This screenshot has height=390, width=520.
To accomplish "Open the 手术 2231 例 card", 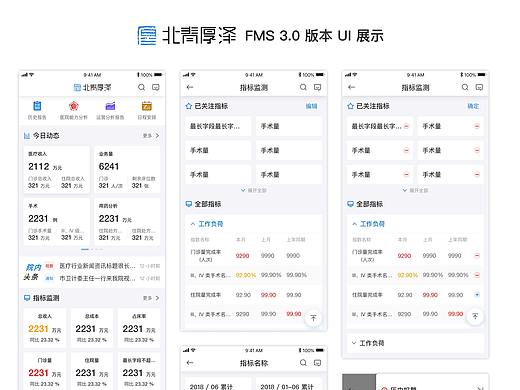I will click(57, 222).
